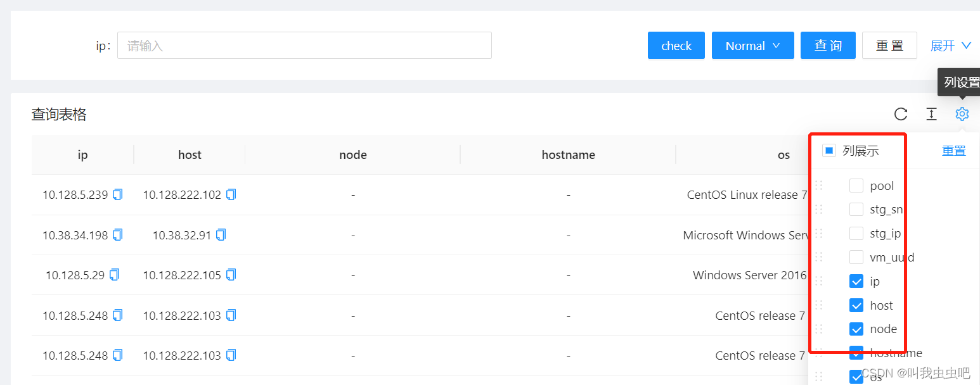Expand the search form via 展开
This screenshot has height=385, width=980.
pos(950,45)
